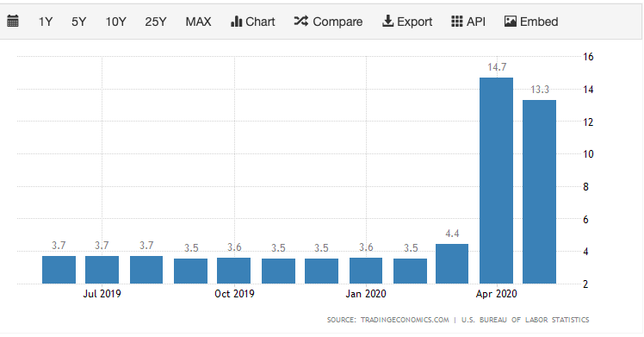This screenshot has height=337, width=644.
Task: Click the 4.4 value label
Action: (x=452, y=234)
